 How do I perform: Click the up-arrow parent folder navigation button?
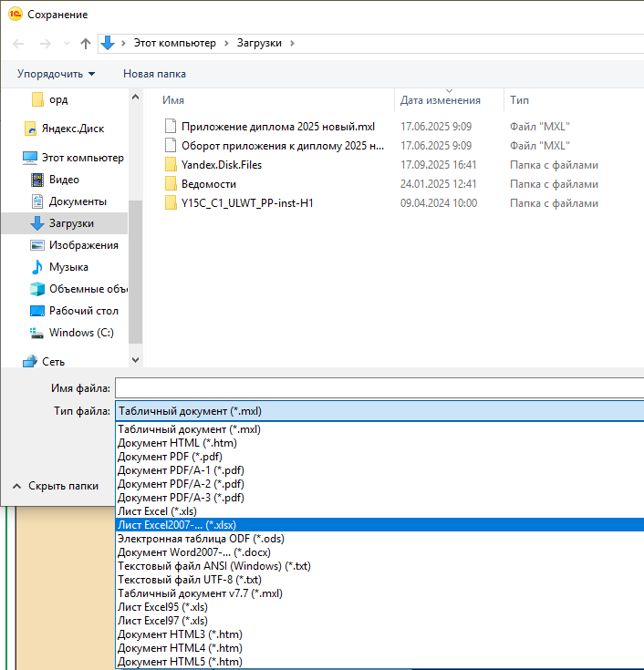(86, 43)
